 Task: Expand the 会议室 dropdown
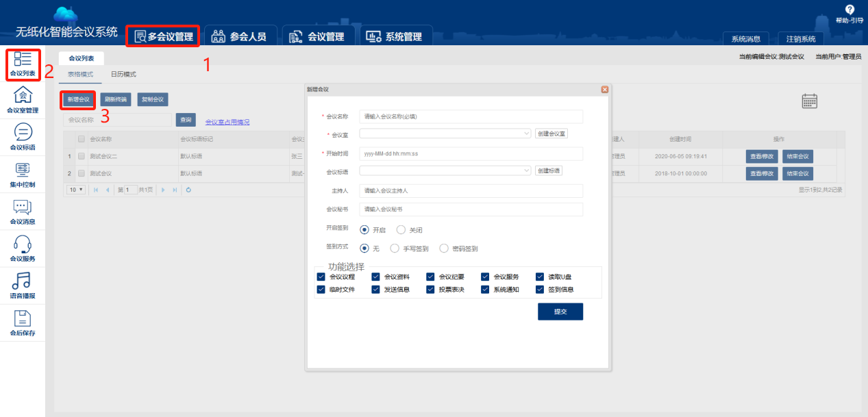point(445,134)
